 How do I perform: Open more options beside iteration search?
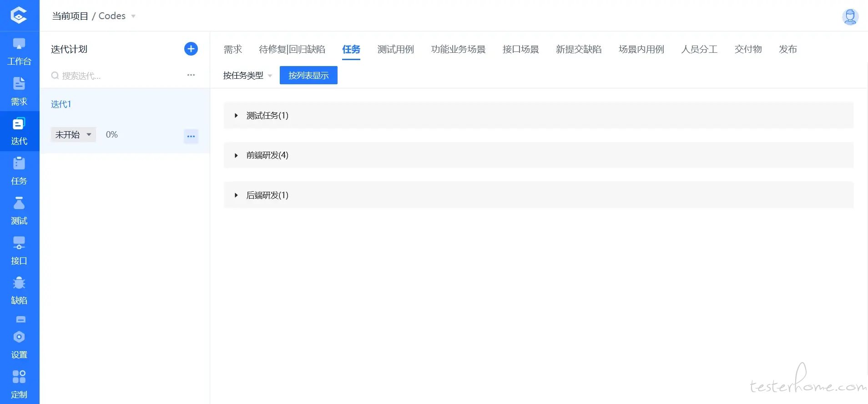(191, 75)
